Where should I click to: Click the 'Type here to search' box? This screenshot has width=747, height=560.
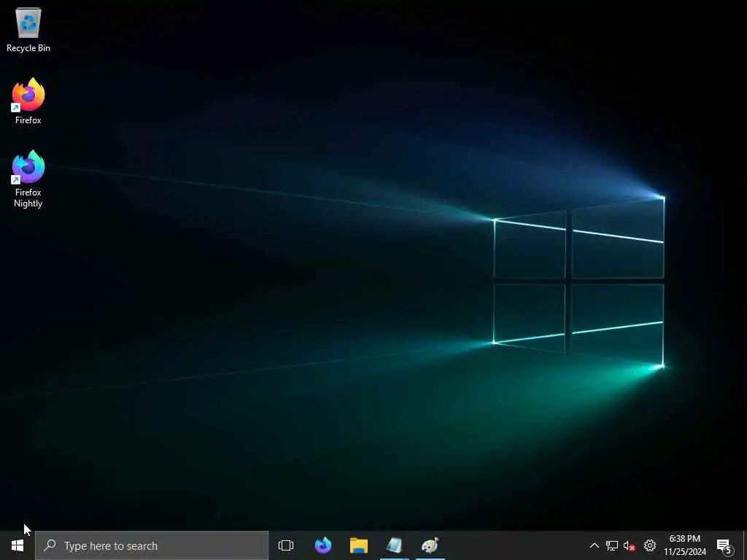152,545
